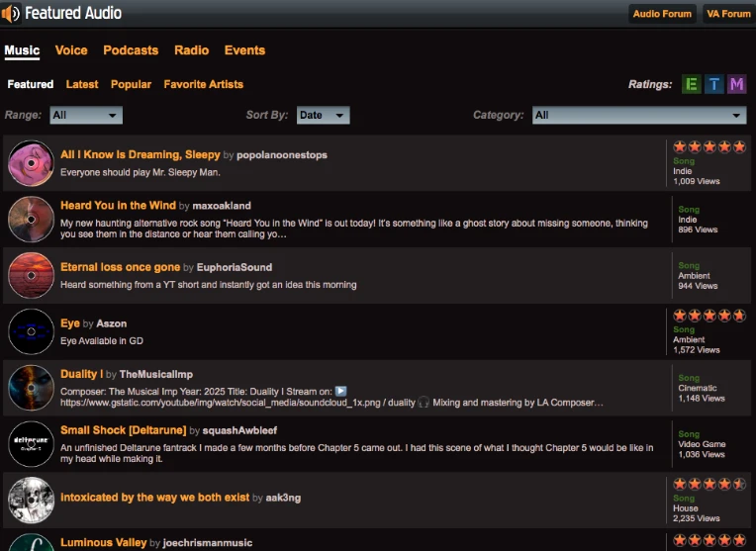Visit artist joechrismanmusic profile
This screenshot has height=551, width=756.
click(208, 543)
